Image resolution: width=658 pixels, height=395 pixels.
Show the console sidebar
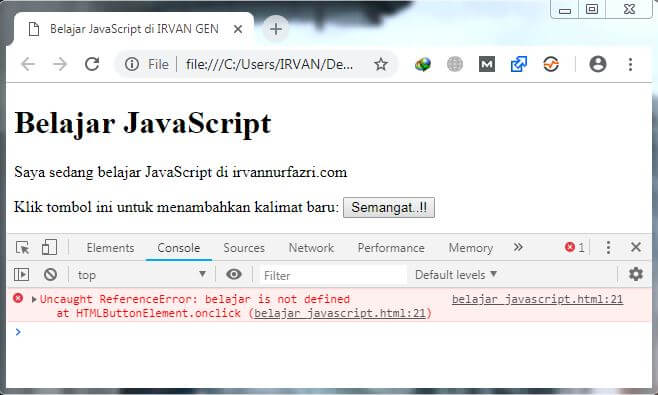[x=21, y=275]
